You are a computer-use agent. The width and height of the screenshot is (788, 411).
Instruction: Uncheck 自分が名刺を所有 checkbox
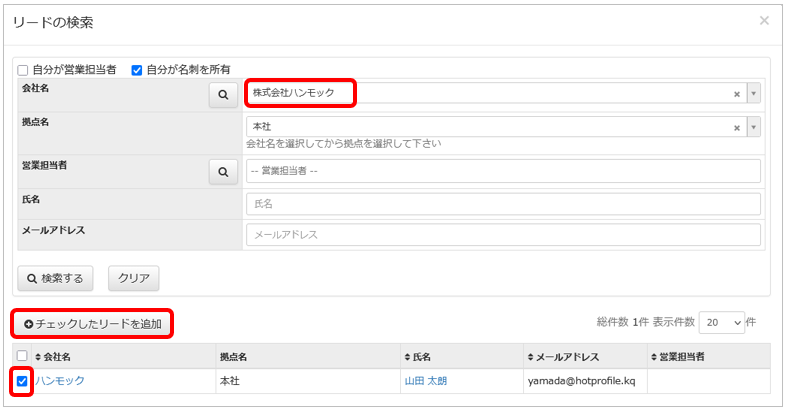click(x=137, y=70)
